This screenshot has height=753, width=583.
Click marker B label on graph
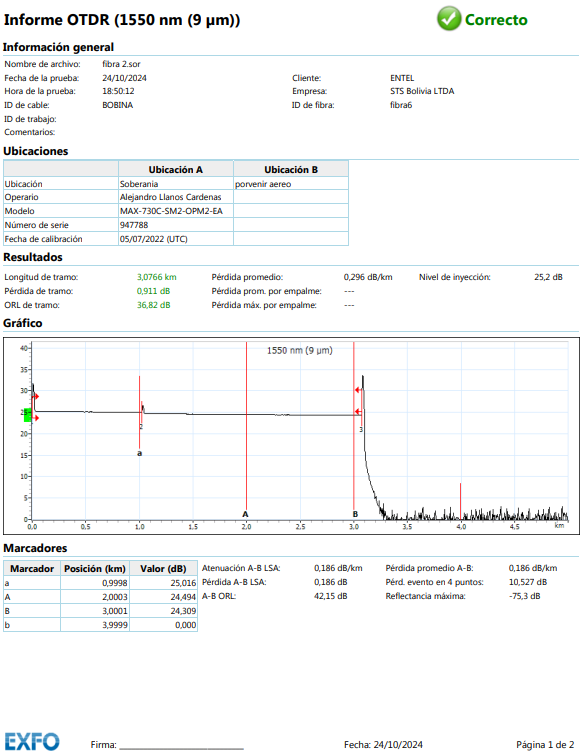(x=355, y=514)
